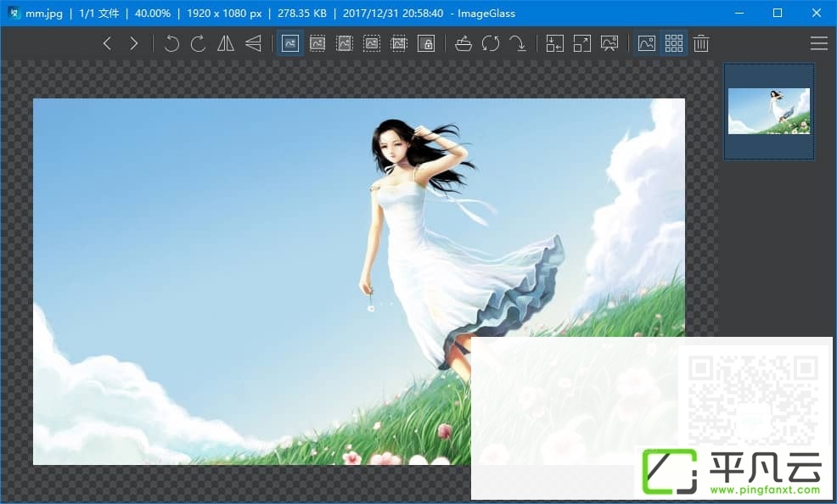Select scale to fill zoom mode
837x504 pixels.
point(399,43)
